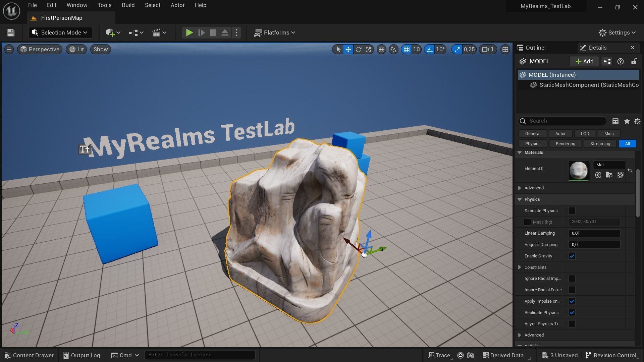This screenshot has width=644, height=362.
Task: Open the Actor menu
Action: pos(178,5)
